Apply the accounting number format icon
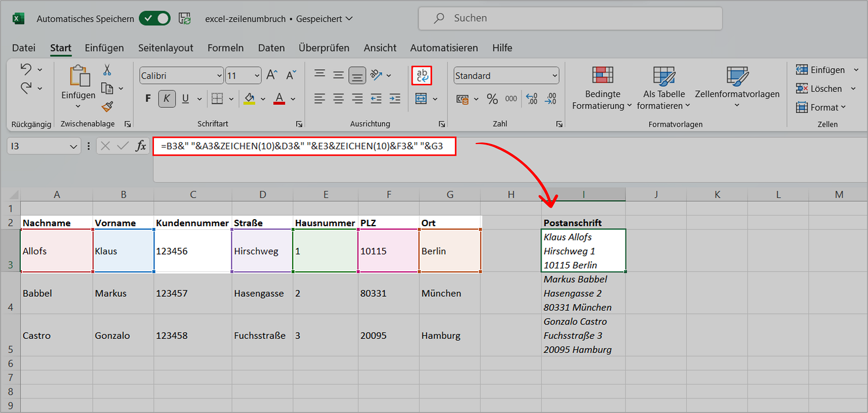868x413 pixels. (462, 99)
